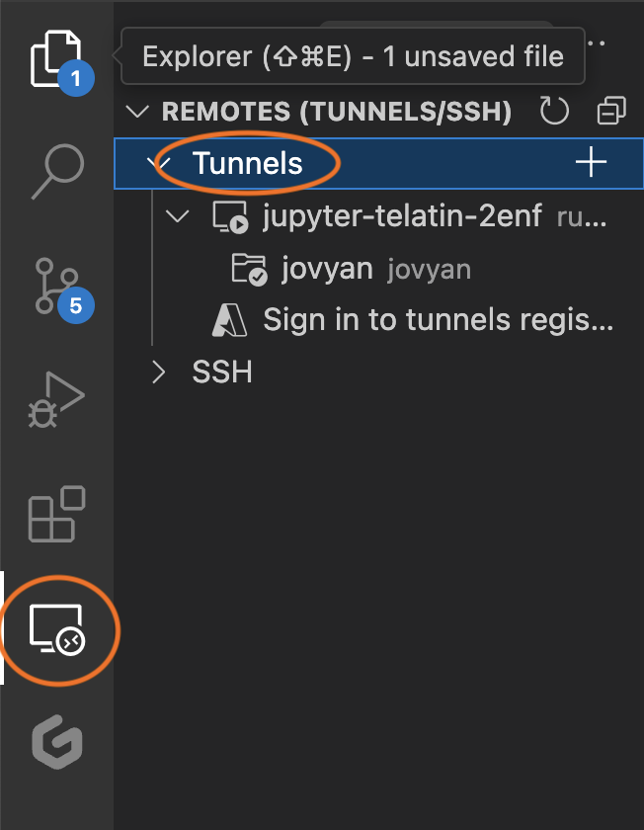
Task: Collapse the jupyter-telatin-2enf tunnel
Action: 177,216
